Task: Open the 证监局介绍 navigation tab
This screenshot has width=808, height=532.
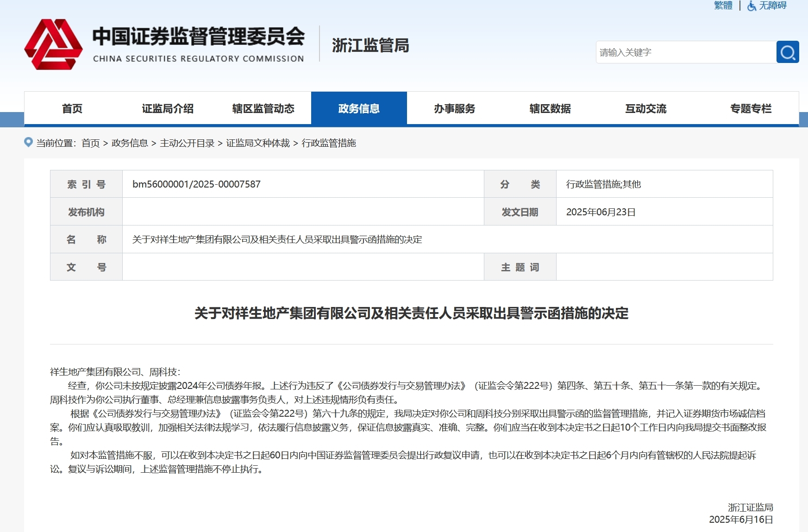Action: coord(168,108)
